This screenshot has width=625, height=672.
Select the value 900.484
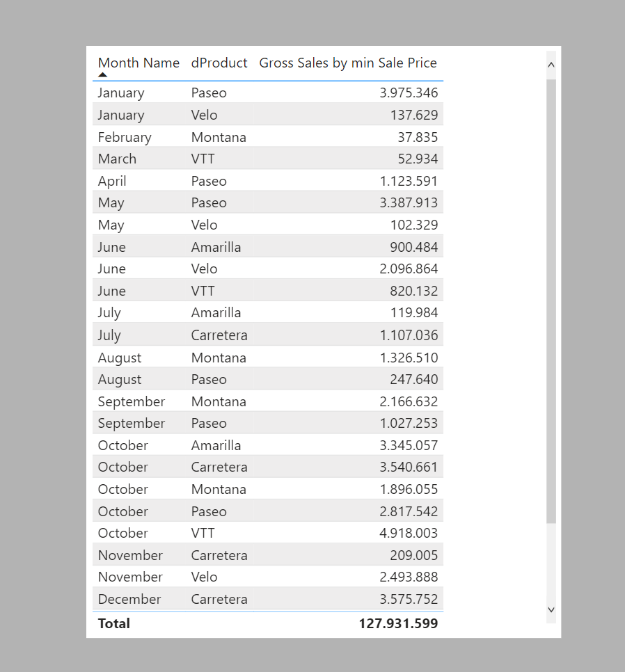point(414,247)
